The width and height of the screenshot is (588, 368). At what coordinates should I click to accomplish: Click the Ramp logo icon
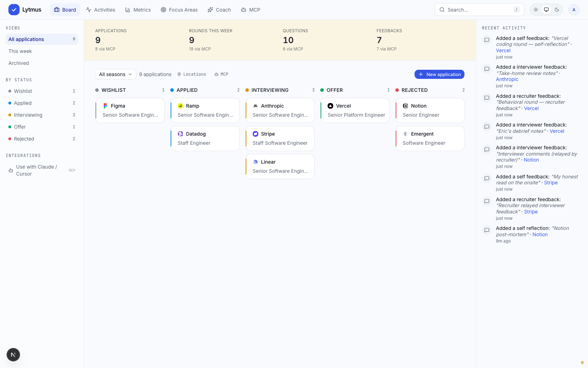pos(180,106)
